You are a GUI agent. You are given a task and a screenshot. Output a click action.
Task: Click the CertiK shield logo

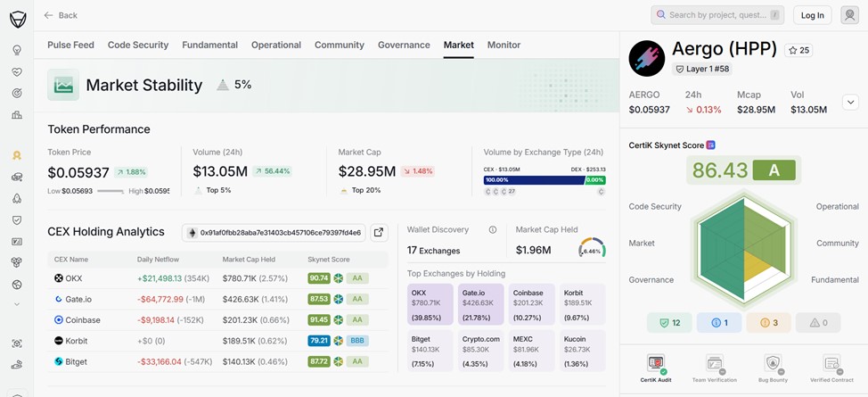click(17, 18)
